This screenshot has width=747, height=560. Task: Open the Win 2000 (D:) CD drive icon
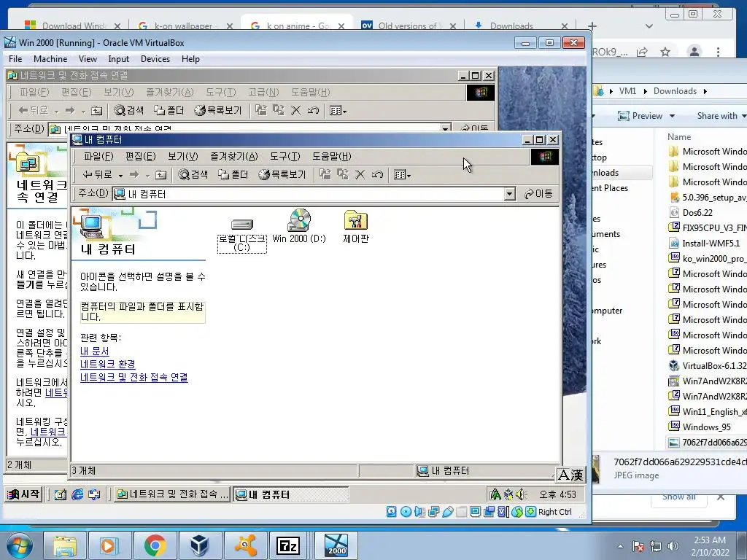coord(299,227)
